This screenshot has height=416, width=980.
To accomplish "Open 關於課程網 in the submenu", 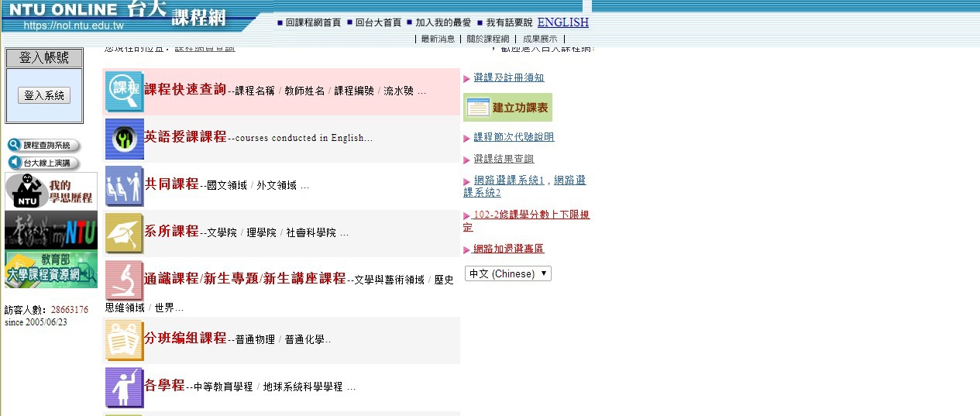I will (488, 39).
